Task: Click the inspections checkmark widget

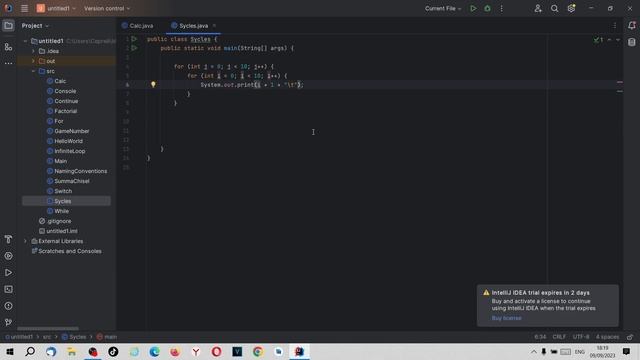Action: 598,40
